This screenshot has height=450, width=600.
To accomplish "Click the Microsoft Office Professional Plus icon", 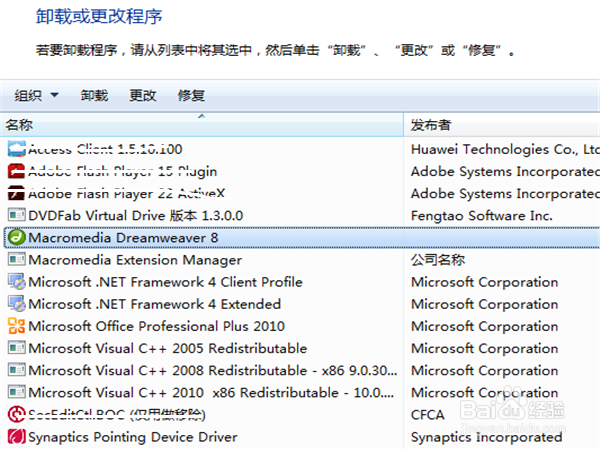I will click(15, 326).
